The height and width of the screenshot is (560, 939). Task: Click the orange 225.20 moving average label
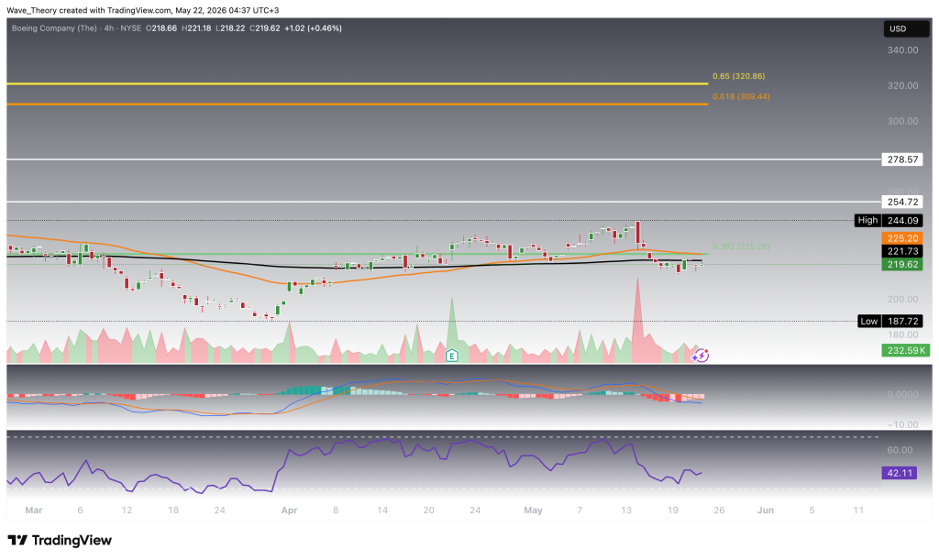902,238
